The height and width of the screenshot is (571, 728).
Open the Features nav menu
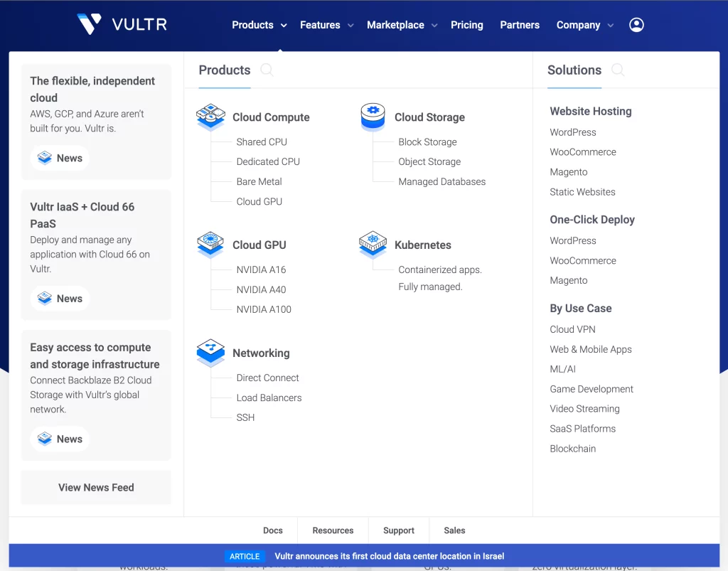[x=320, y=25]
